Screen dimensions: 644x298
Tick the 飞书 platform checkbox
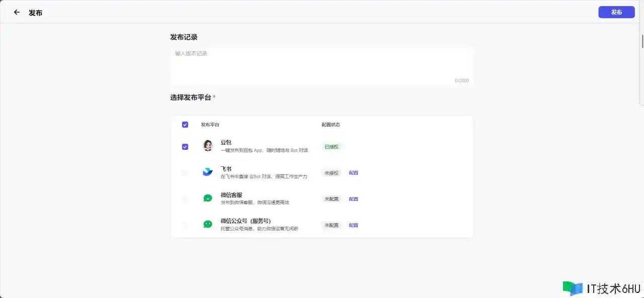pyautogui.click(x=185, y=173)
